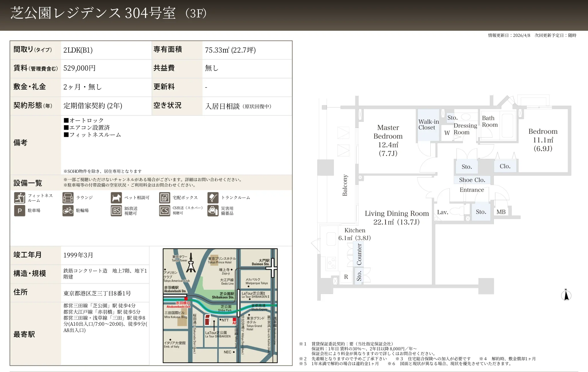Click Dressing Room on the floor plan
The width and height of the screenshot is (588, 372).
coord(465,129)
